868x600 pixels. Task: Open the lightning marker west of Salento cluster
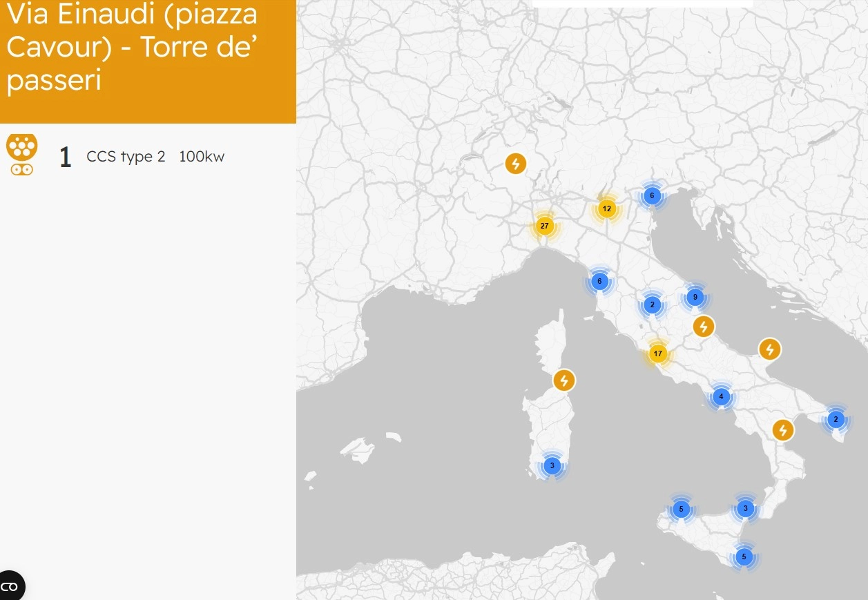tap(782, 430)
